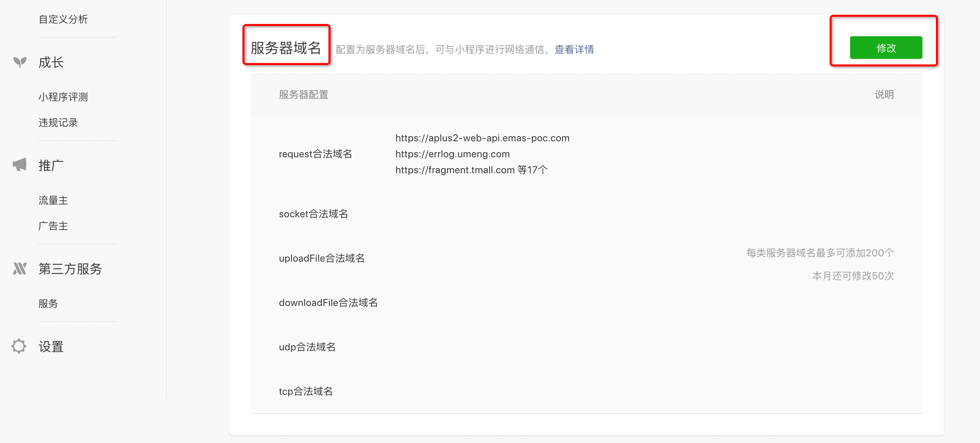
Task: Click the errlog.umeng.com domain entry
Action: (452, 154)
